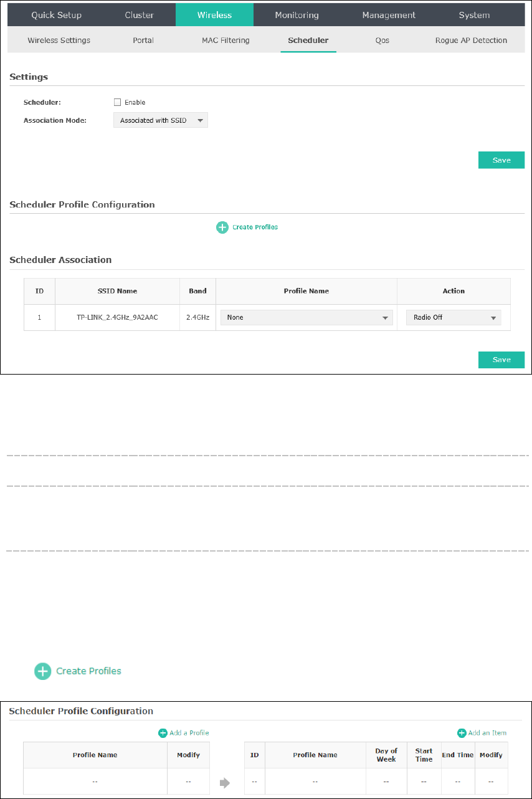Click the large Create Profiles text
The image size is (532, 799).
point(88,671)
